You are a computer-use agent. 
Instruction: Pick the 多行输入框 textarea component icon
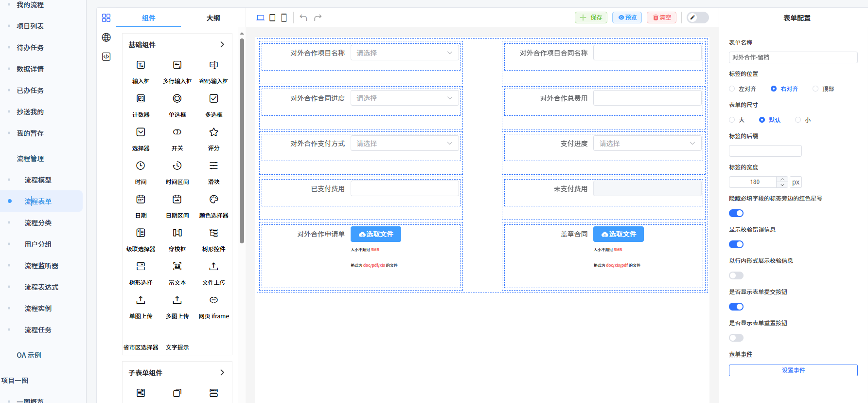[177, 65]
